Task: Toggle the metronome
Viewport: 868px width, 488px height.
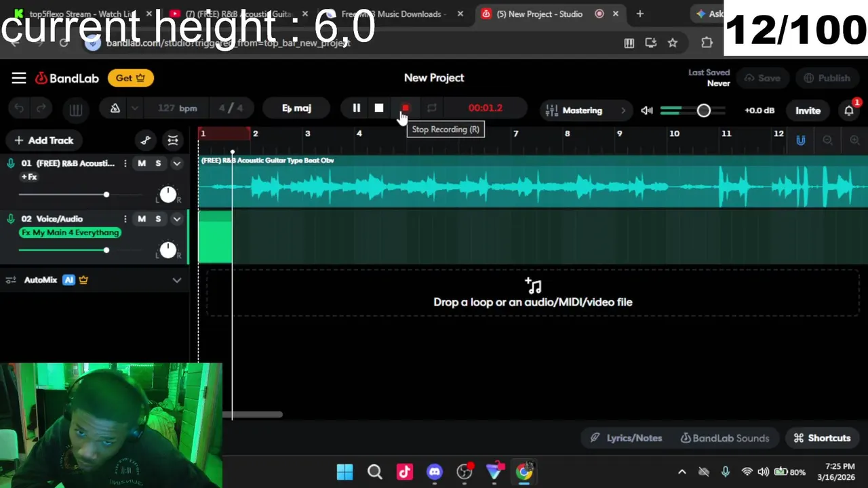Action: tap(115, 108)
